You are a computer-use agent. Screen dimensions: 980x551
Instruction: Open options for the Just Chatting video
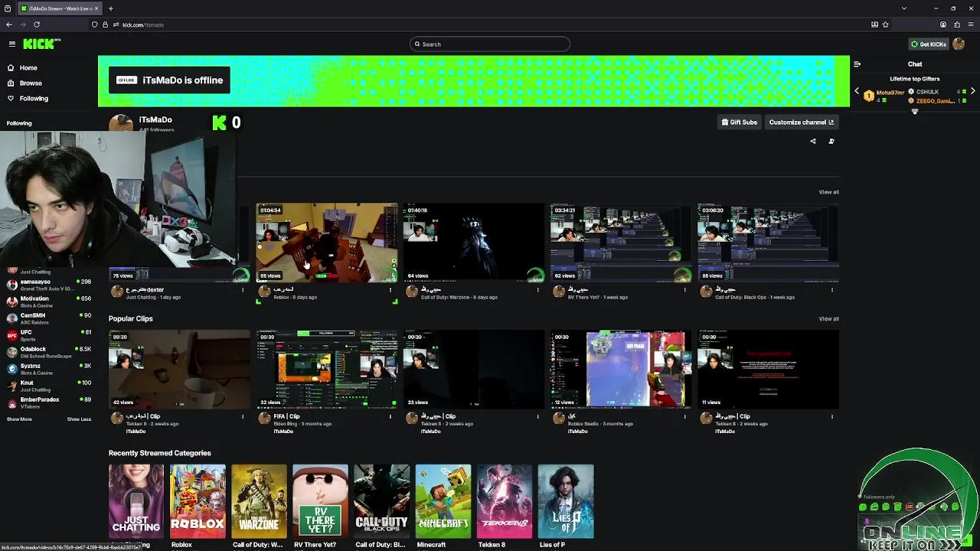pyautogui.click(x=243, y=289)
